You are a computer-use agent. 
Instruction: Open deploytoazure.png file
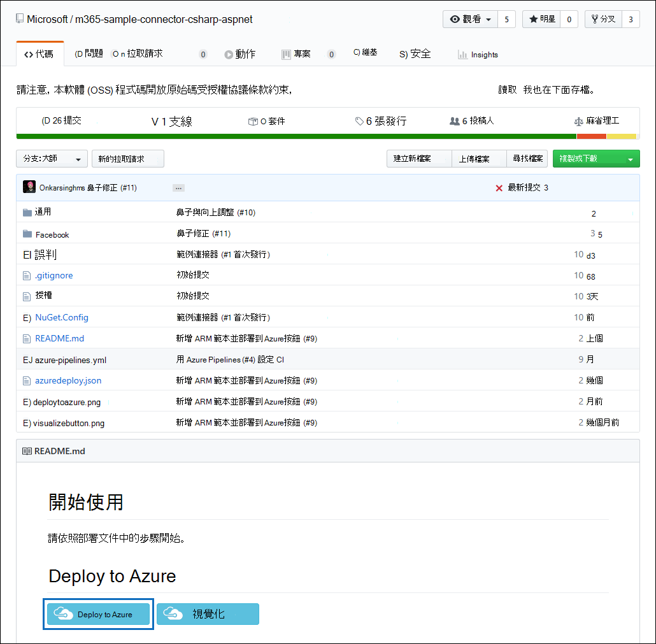click(67, 402)
